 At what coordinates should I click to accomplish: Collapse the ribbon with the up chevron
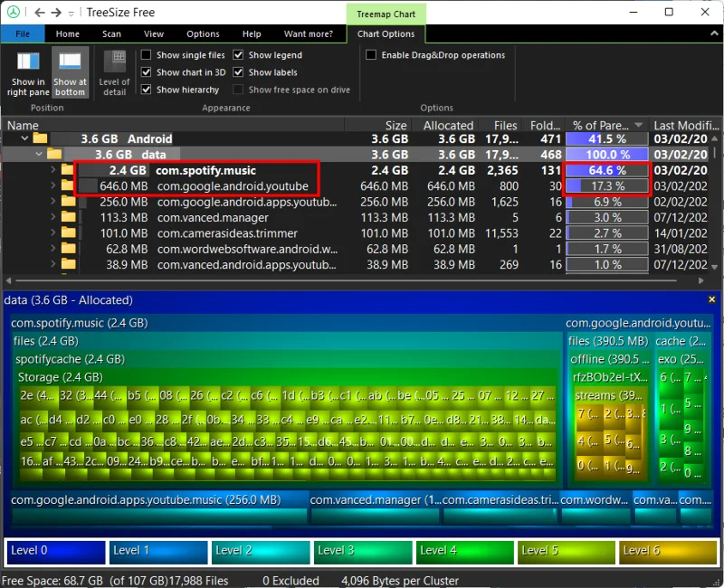pyautogui.click(x=714, y=33)
